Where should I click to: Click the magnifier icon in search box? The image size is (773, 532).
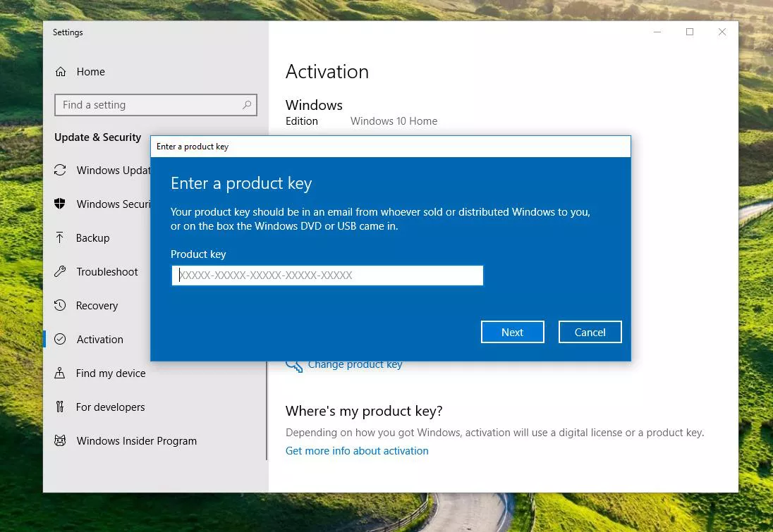coord(247,104)
